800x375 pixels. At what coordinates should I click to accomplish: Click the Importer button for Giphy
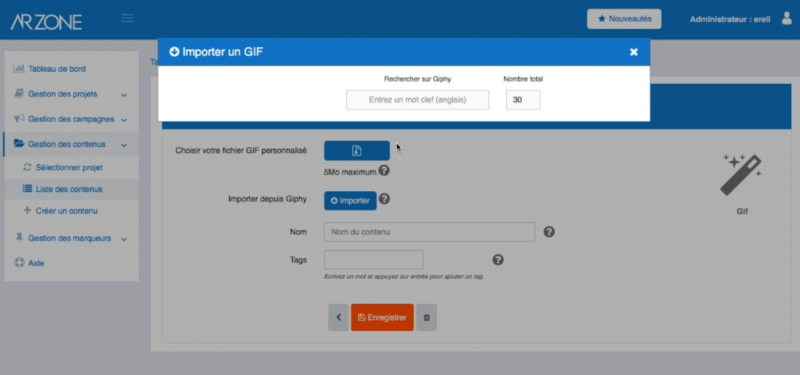coord(350,201)
